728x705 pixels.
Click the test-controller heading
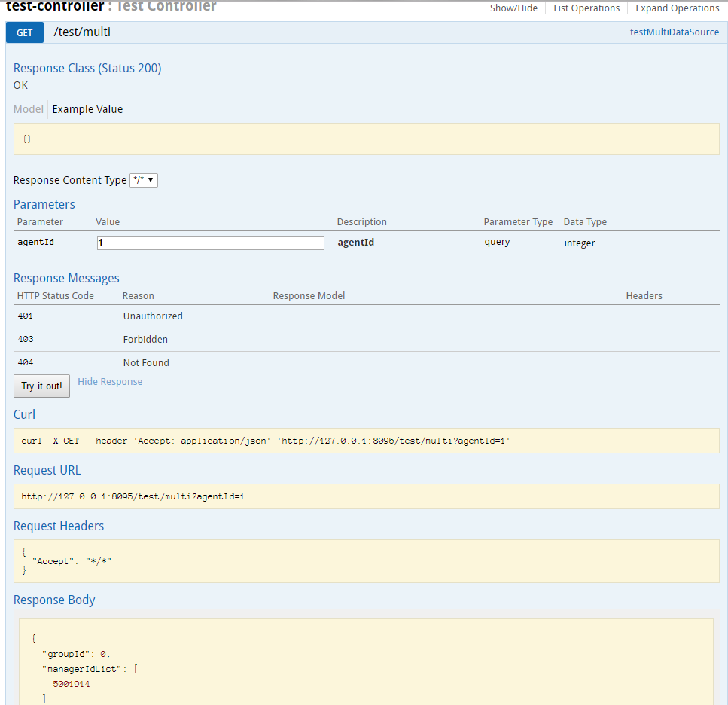[55, 6]
